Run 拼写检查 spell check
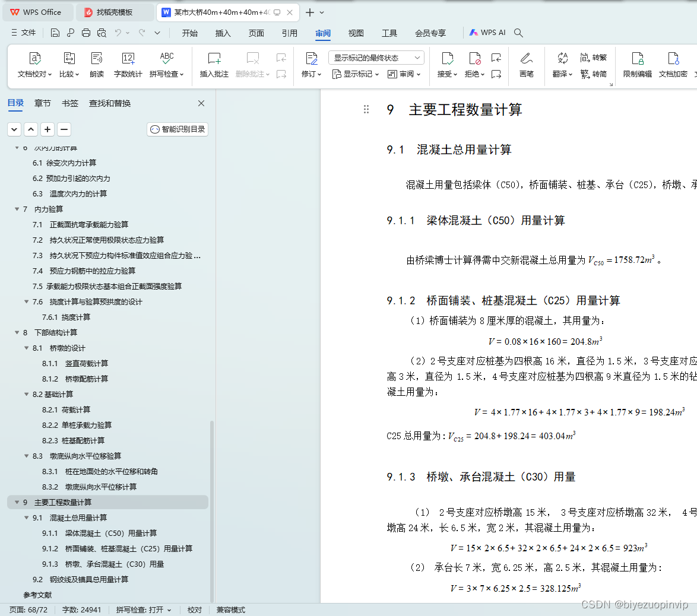The height and width of the screenshot is (616, 697). [166, 65]
